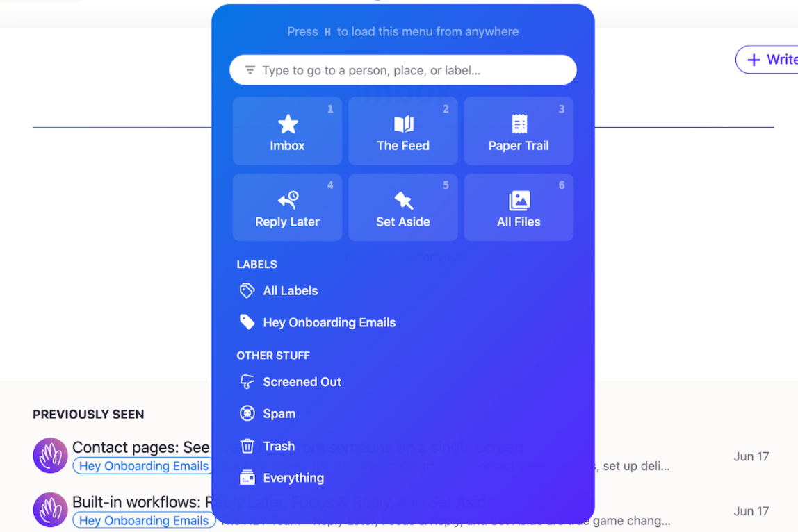Focus the person, place, or label search field

tap(403, 69)
